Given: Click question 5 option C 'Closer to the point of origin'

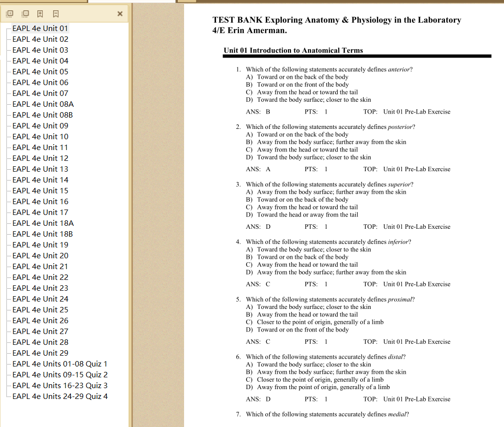Looking at the screenshot, I should click(320, 322).
